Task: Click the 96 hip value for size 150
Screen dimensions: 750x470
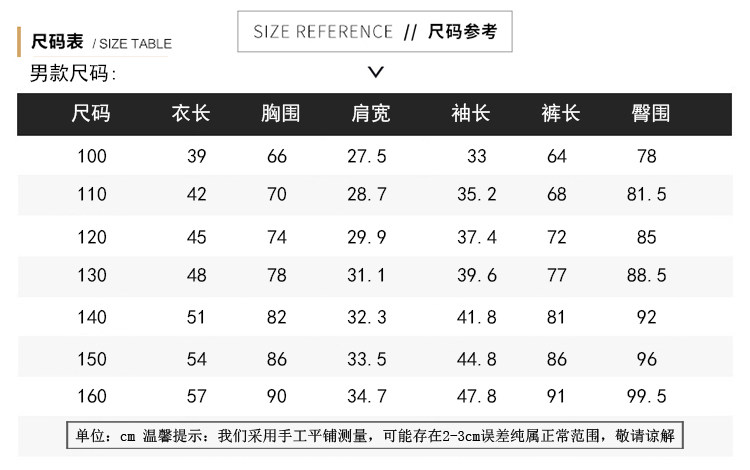Action: pos(647,358)
